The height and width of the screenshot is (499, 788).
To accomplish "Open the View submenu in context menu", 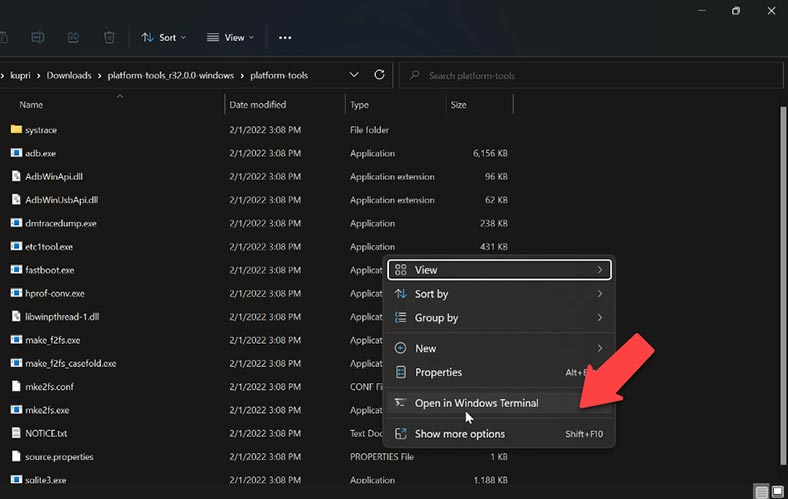I will (500, 270).
